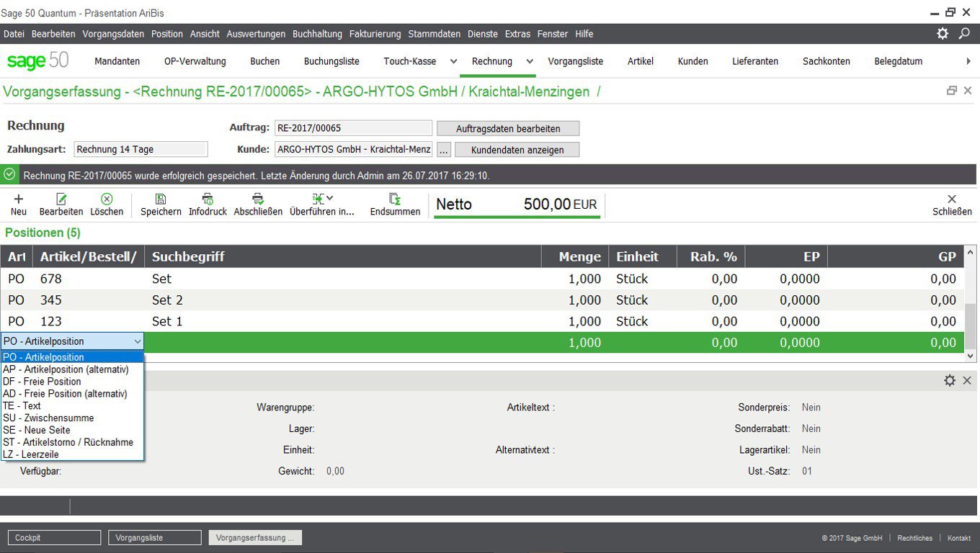Click Kundendaten anzeigen button
The width and height of the screenshot is (980, 553).
pyautogui.click(x=517, y=150)
